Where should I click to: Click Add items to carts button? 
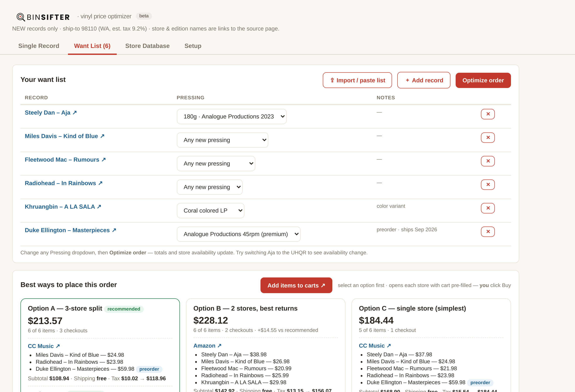[296, 286]
